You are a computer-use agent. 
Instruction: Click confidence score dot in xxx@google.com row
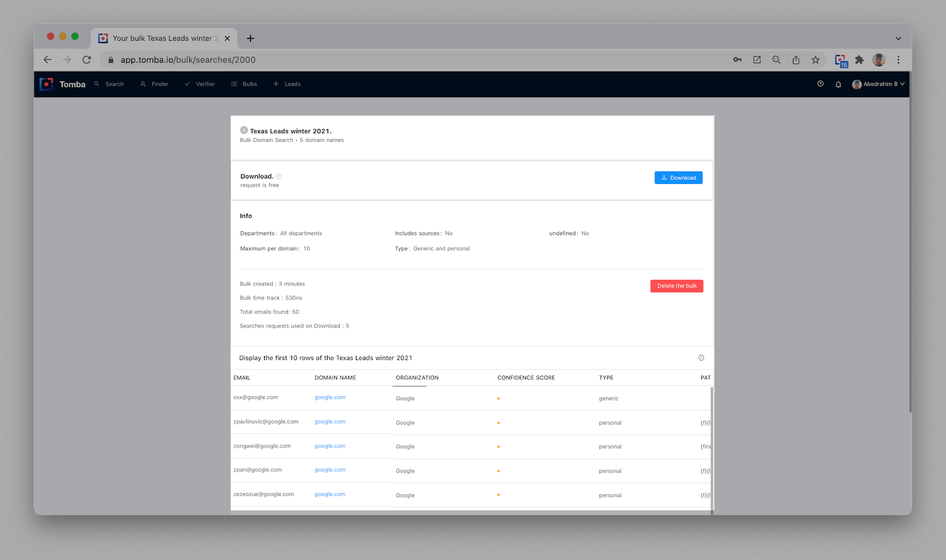tap(498, 399)
